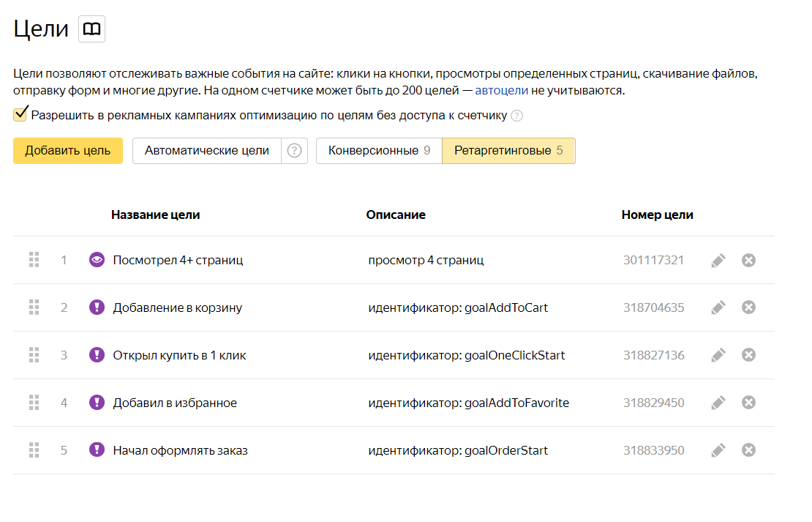This screenshot has width=812, height=522.
Task: Click help icon next to 'Автоматические цели'
Action: click(x=294, y=151)
